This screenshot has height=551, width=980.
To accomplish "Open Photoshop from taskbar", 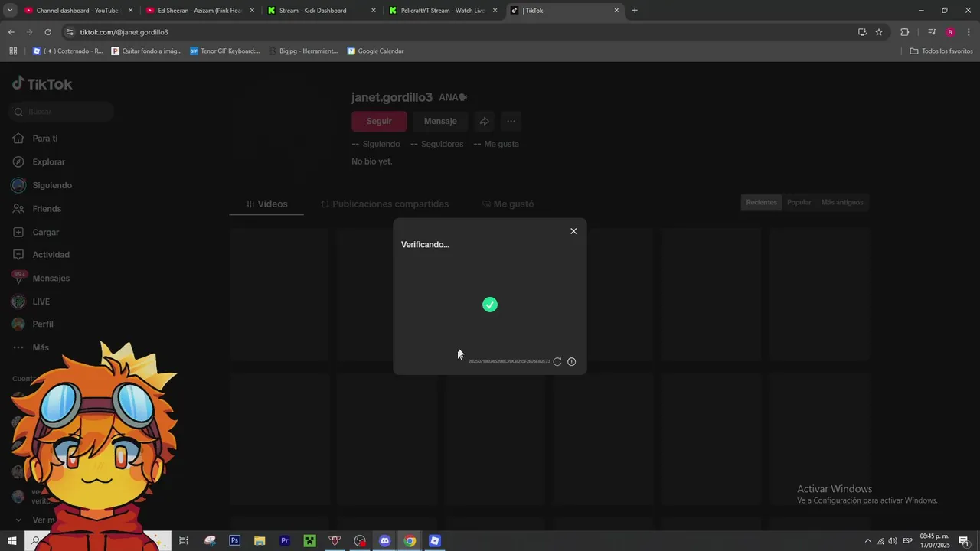I will pos(235,541).
